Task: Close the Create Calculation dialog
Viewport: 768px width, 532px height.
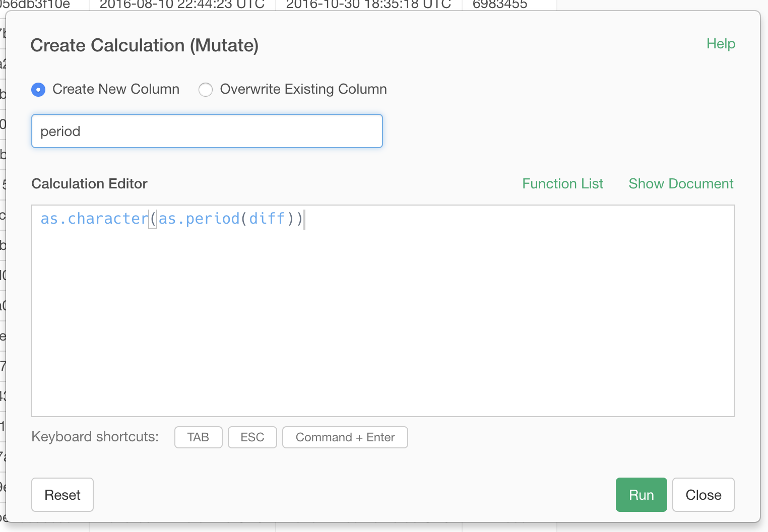Action: point(703,495)
